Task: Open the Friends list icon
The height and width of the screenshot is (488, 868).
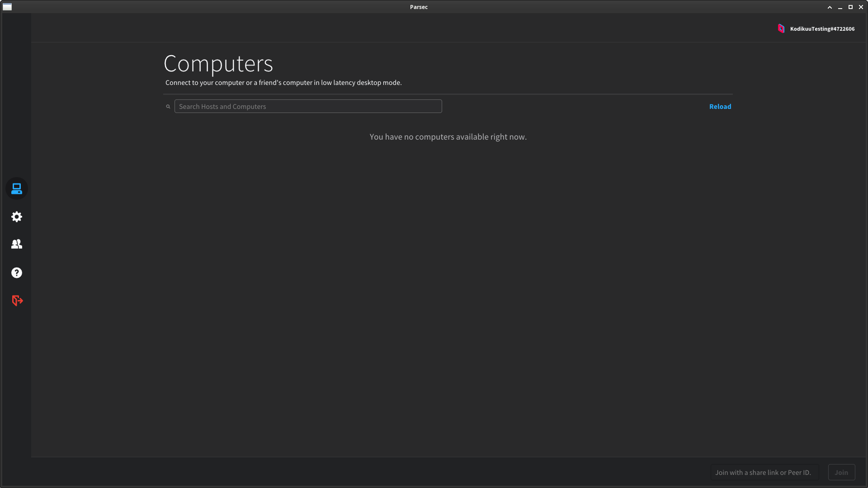Action: pos(17,244)
